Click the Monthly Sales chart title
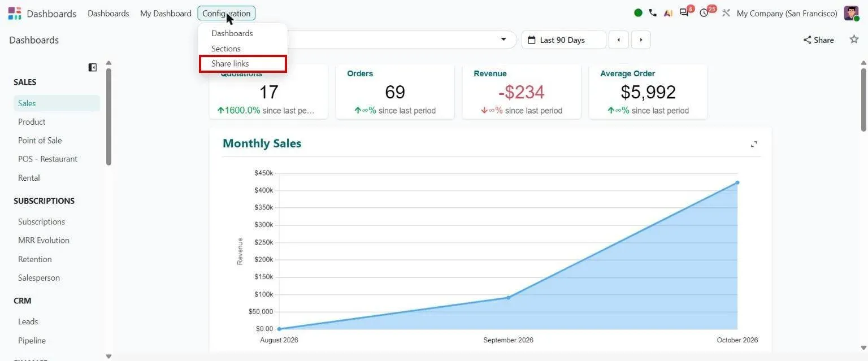 coord(262,143)
